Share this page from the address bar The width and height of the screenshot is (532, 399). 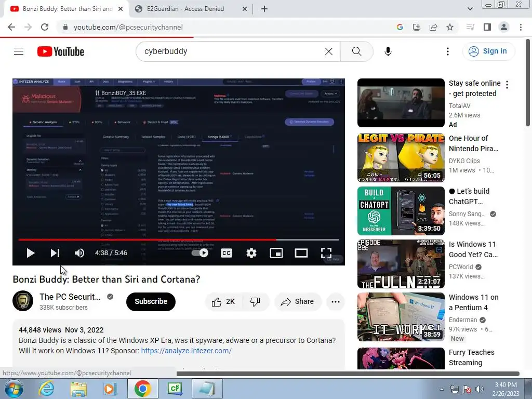tap(433, 27)
